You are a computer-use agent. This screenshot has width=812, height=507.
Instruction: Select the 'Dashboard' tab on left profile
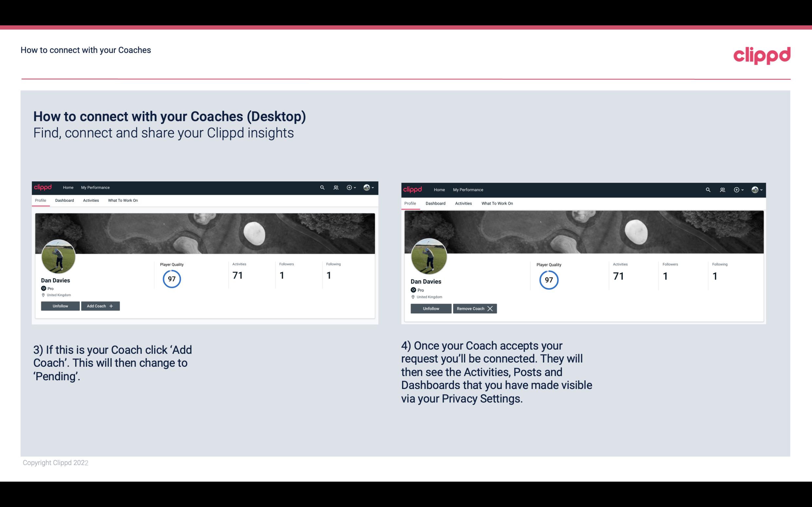(x=64, y=200)
